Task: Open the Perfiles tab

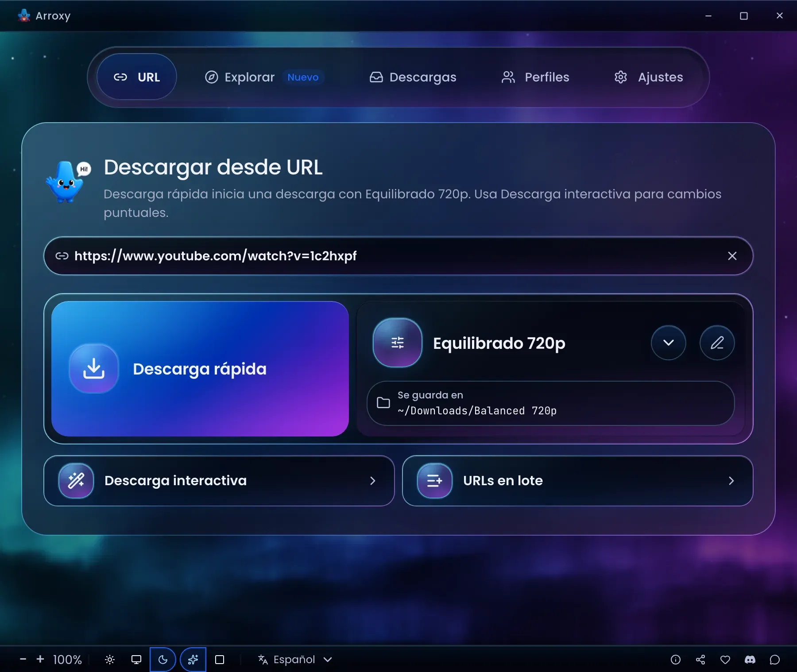Action: coord(535,77)
